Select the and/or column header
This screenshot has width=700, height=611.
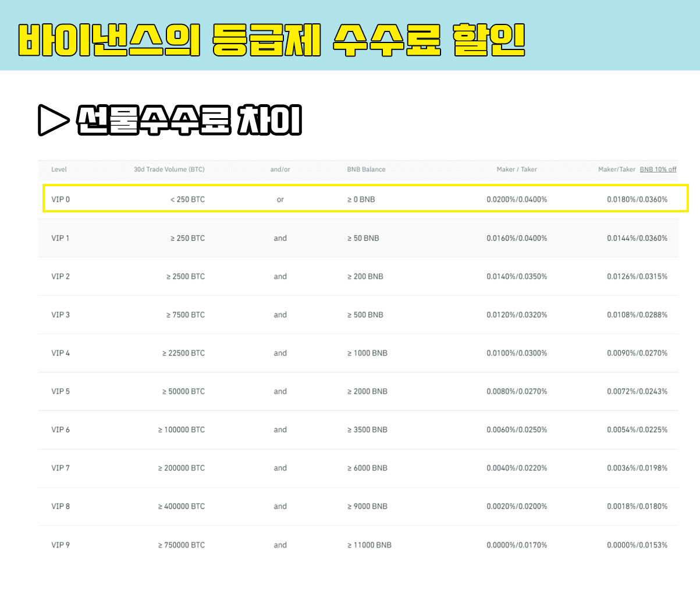280,169
